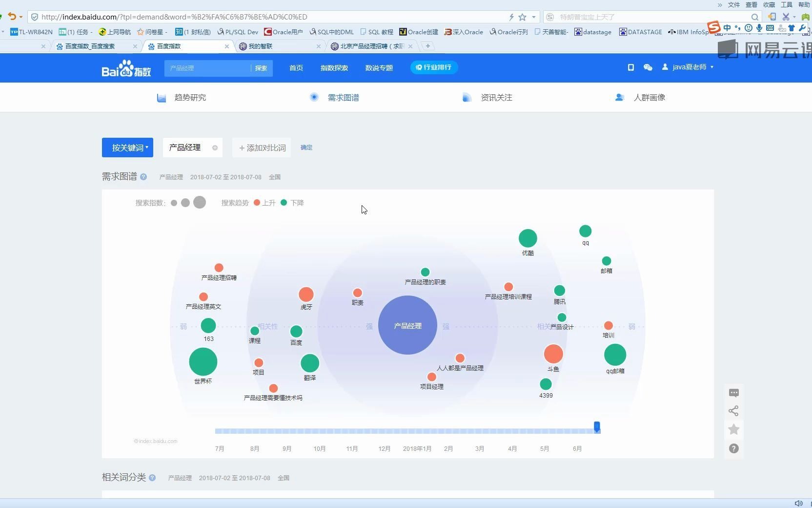812x508 pixels.
Task: Click the 趋势研究 chart icon
Action: point(162,98)
